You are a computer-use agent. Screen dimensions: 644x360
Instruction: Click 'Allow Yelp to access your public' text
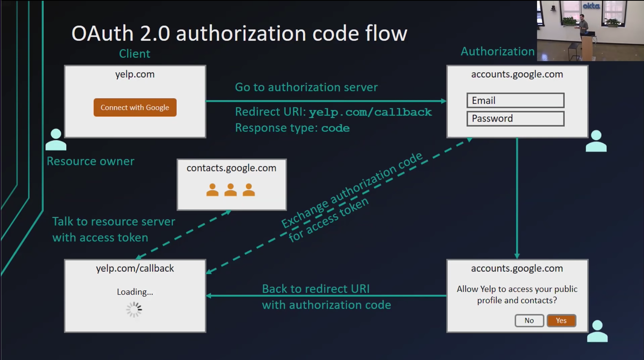pyautogui.click(x=517, y=289)
